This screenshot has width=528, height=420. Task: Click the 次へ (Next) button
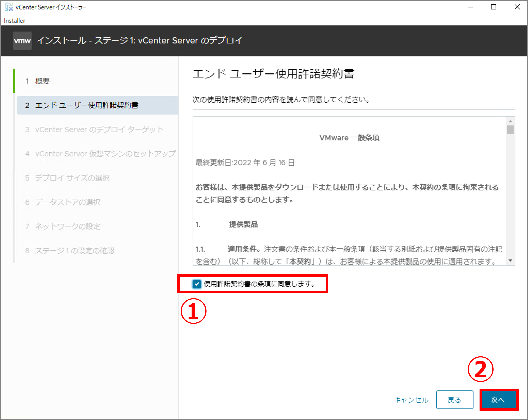pyautogui.click(x=499, y=400)
